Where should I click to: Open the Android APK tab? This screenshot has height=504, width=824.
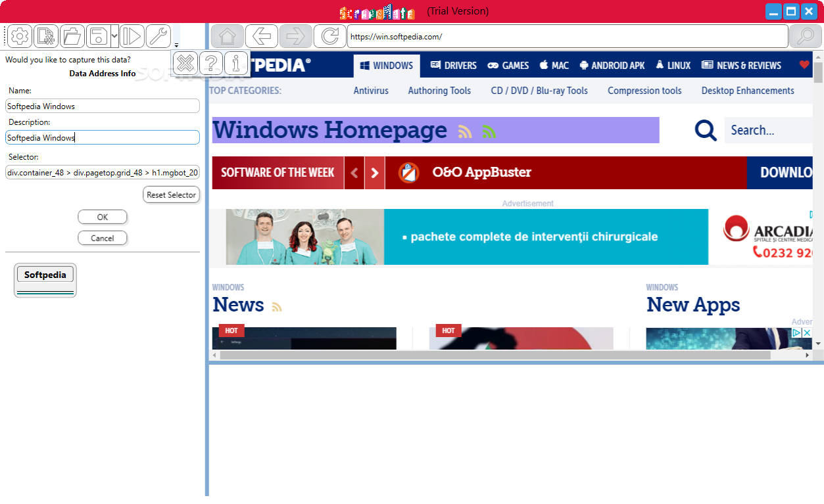pos(612,65)
